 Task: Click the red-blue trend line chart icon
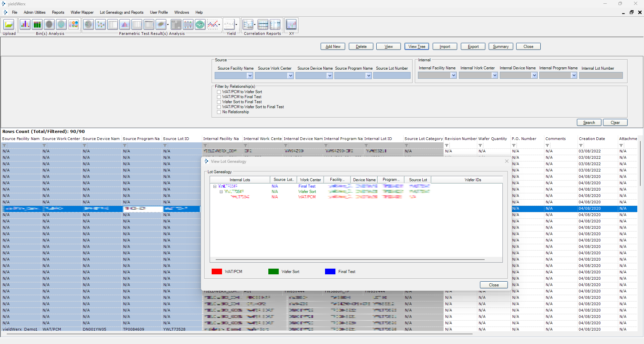click(x=212, y=25)
